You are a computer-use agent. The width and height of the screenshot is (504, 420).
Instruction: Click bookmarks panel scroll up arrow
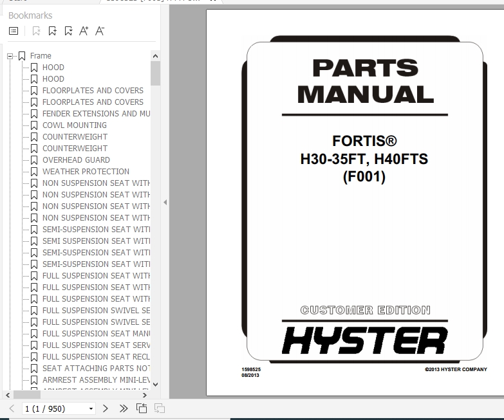click(x=156, y=56)
